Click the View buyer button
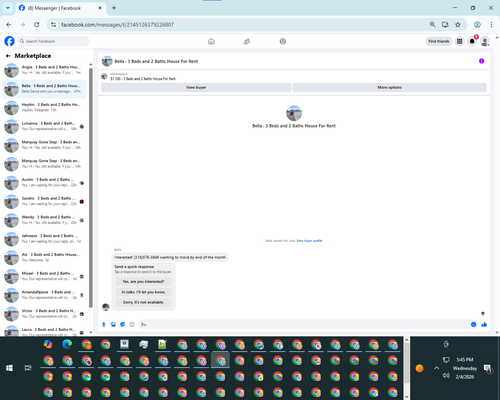The image size is (500, 400). pyautogui.click(x=196, y=87)
